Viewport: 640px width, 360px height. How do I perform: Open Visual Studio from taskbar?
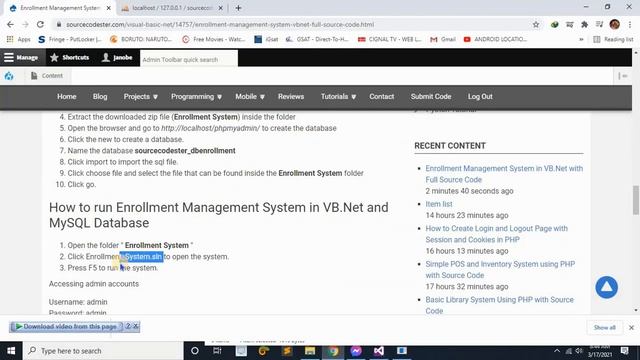tap(379, 351)
